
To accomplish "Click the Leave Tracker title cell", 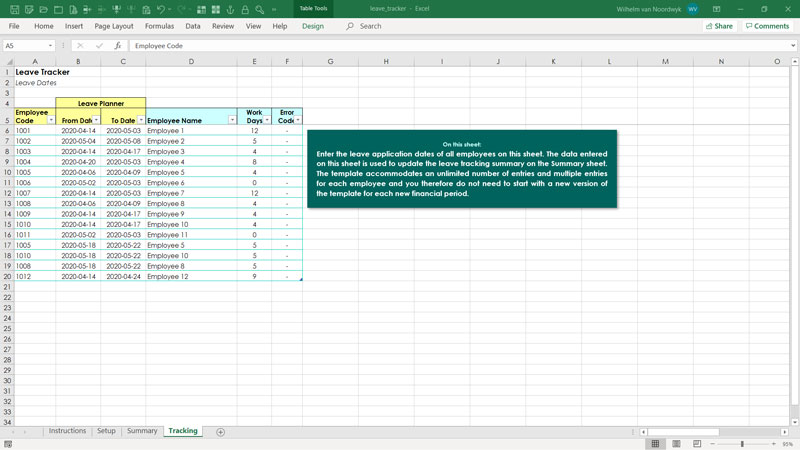I will pos(35,72).
